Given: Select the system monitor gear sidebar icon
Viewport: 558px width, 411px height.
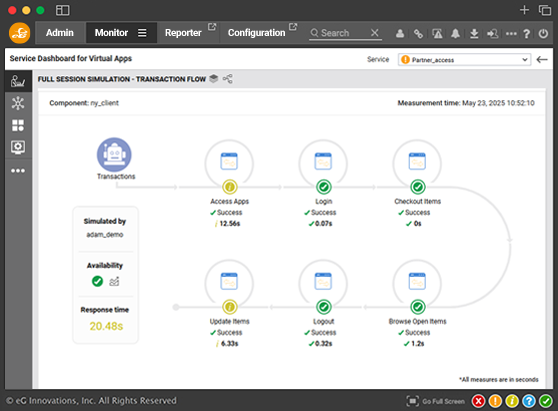Looking at the screenshot, I should (x=18, y=147).
